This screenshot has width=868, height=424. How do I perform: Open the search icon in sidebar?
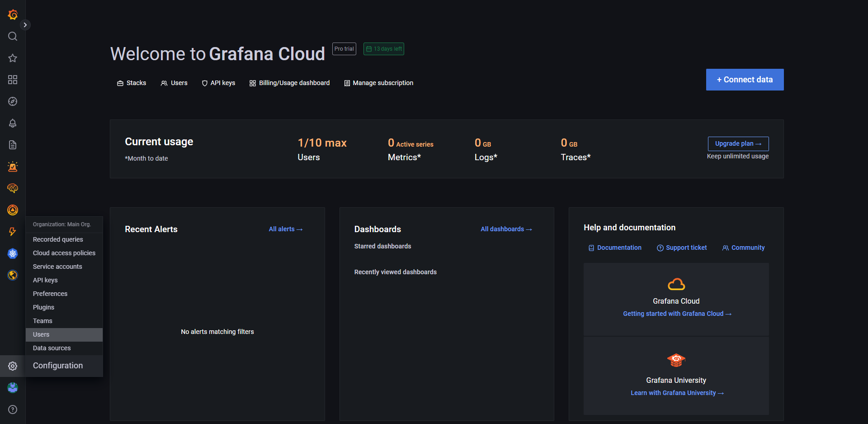pyautogui.click(x=13, y=36)
